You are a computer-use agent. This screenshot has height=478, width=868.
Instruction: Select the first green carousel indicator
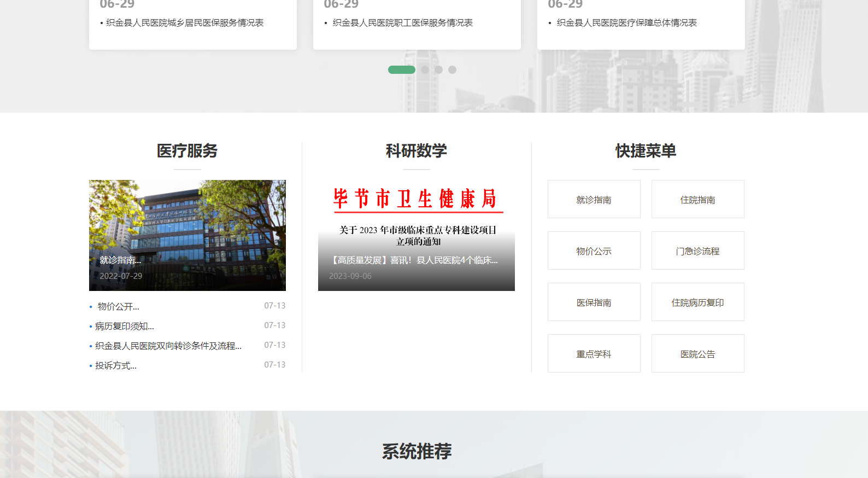[402, 69]
